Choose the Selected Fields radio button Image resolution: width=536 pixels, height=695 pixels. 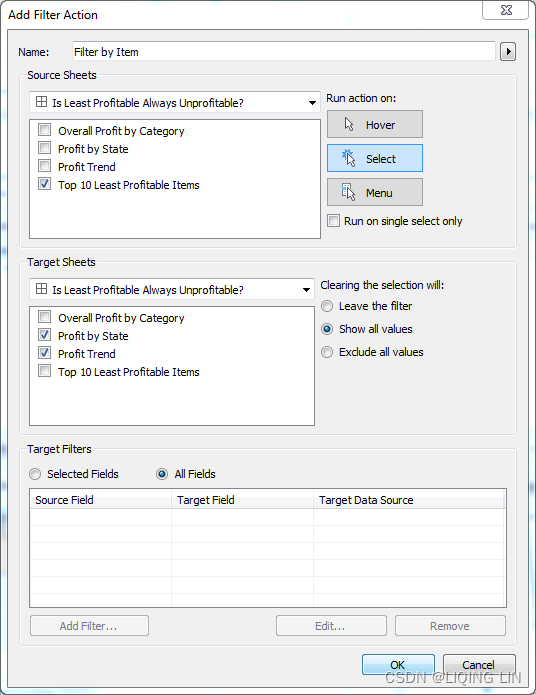tap(35, 474)
